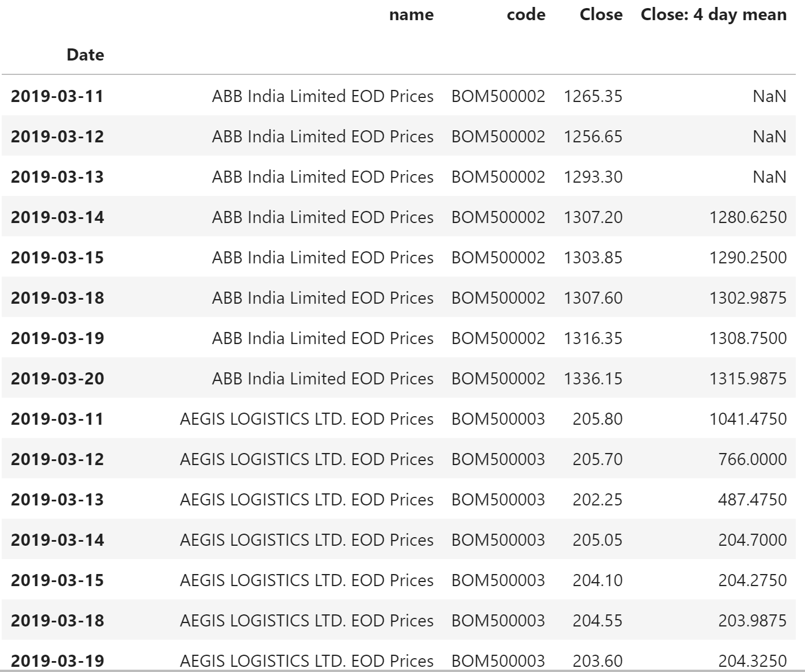
Task: Click the Close value 204.55
Action: 597,621
